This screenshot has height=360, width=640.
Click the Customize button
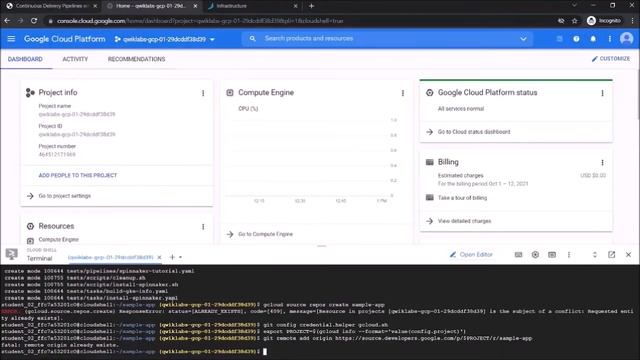(611, 59)
